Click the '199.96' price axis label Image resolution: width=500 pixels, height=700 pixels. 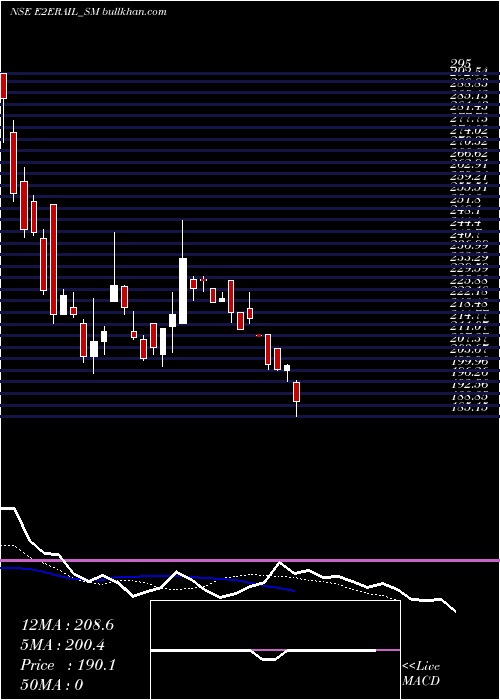click(469, 362)
